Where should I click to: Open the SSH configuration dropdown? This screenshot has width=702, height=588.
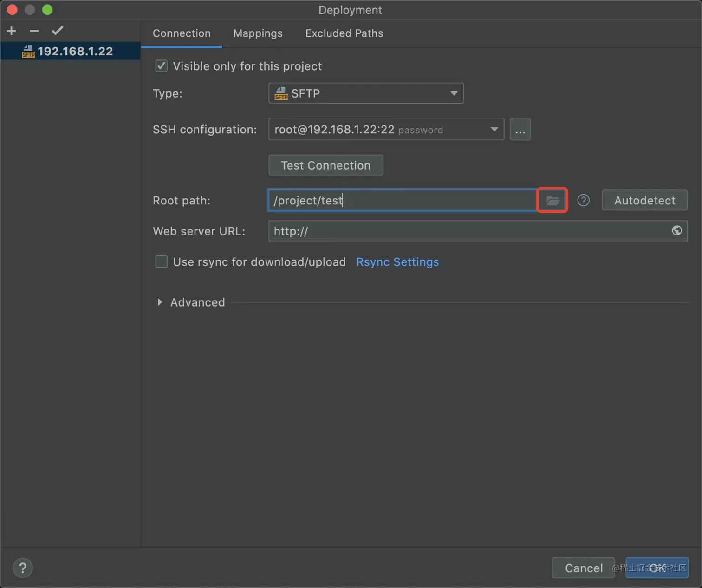point(386,130)
